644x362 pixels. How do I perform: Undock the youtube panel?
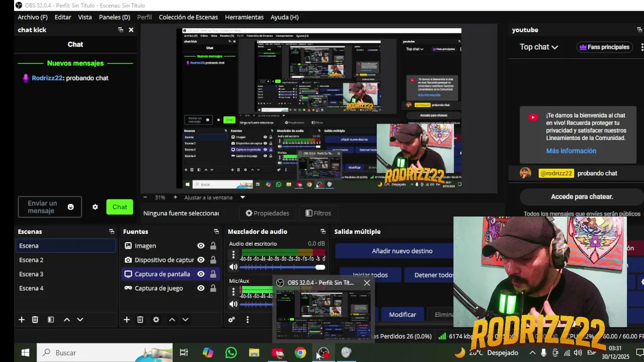click(639, 30)
